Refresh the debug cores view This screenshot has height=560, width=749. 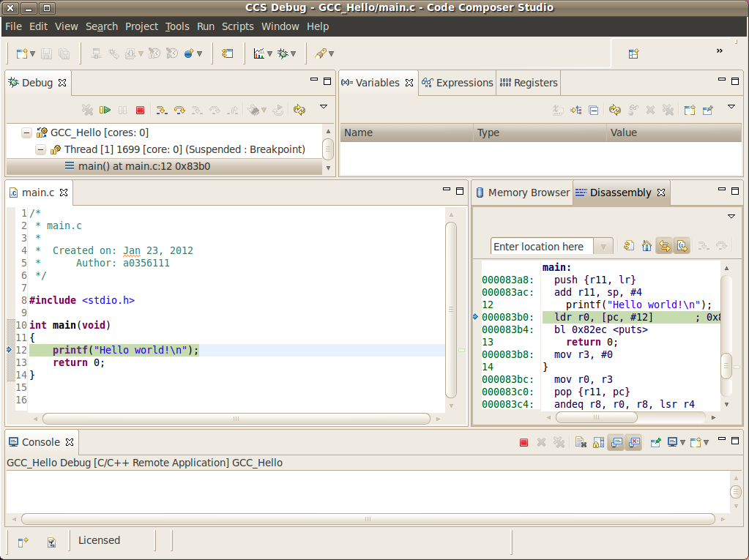click(x=299, y=110)
